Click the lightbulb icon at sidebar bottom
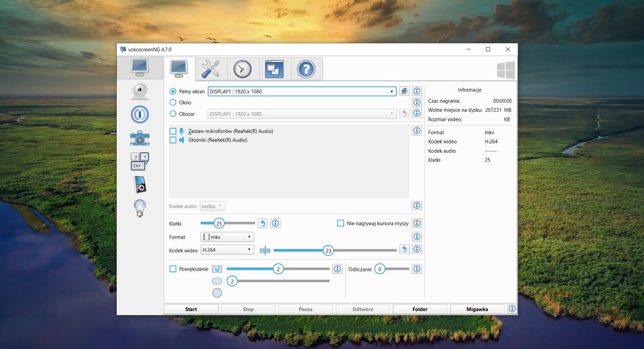This screenshot has height=349, width=644. pyautogui.click(x=139, y=207)
